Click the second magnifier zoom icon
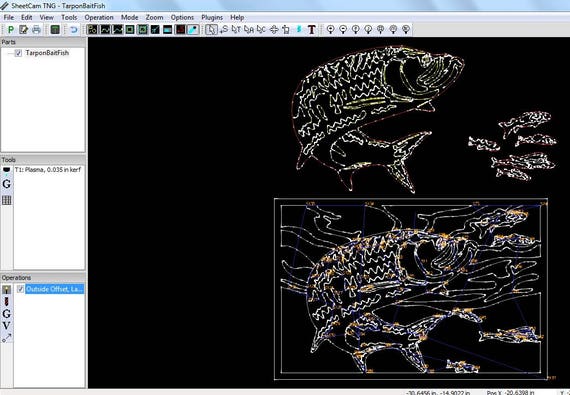 click(343, 29)
